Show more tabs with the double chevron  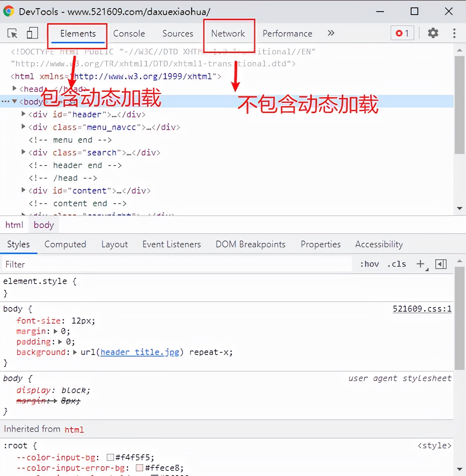tap(330, 33)
